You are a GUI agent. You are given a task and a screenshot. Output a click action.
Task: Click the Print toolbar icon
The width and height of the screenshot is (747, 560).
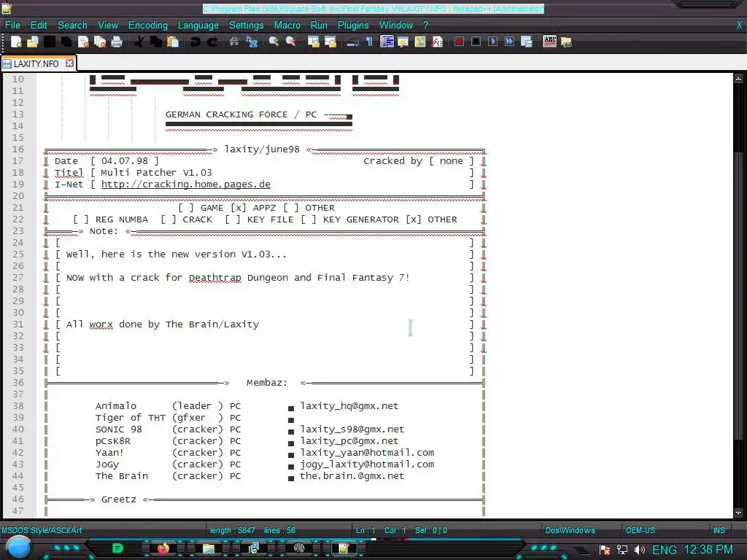(117, 42)
